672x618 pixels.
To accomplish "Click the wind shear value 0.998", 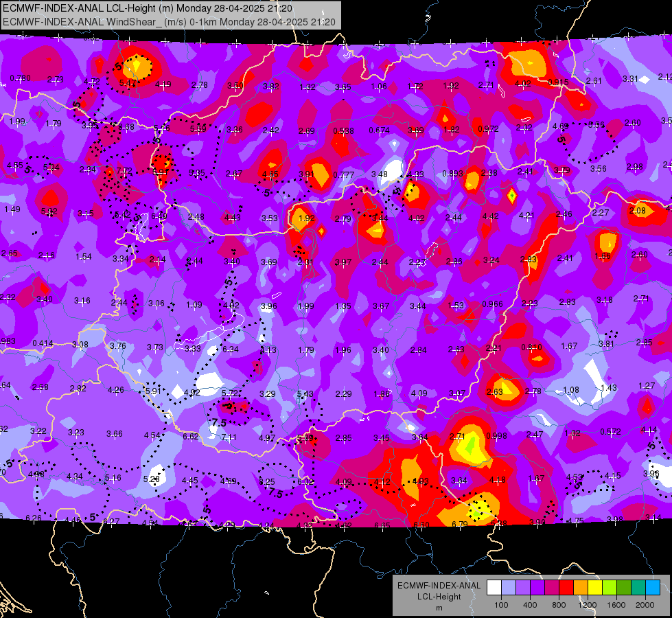I will (x=497, y=436).
